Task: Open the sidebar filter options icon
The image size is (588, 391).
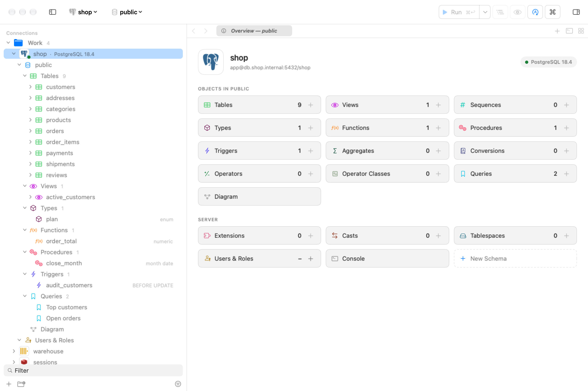Action: coord(178,384)
